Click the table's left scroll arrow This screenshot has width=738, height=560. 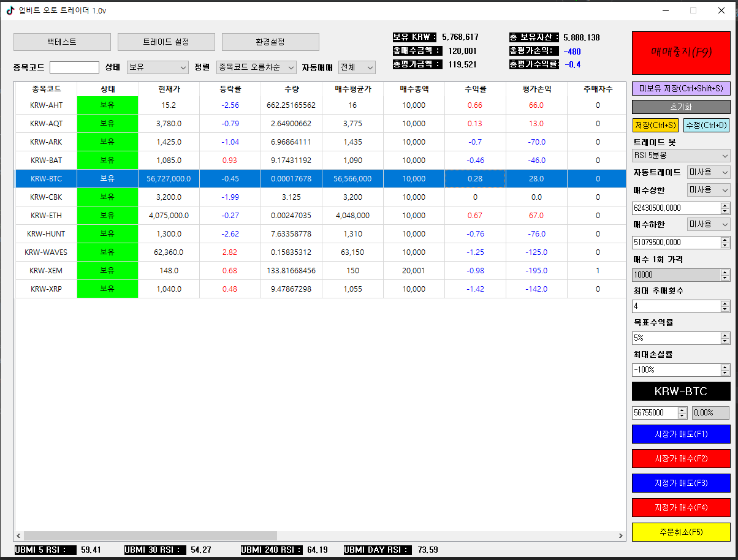[19, 536]
